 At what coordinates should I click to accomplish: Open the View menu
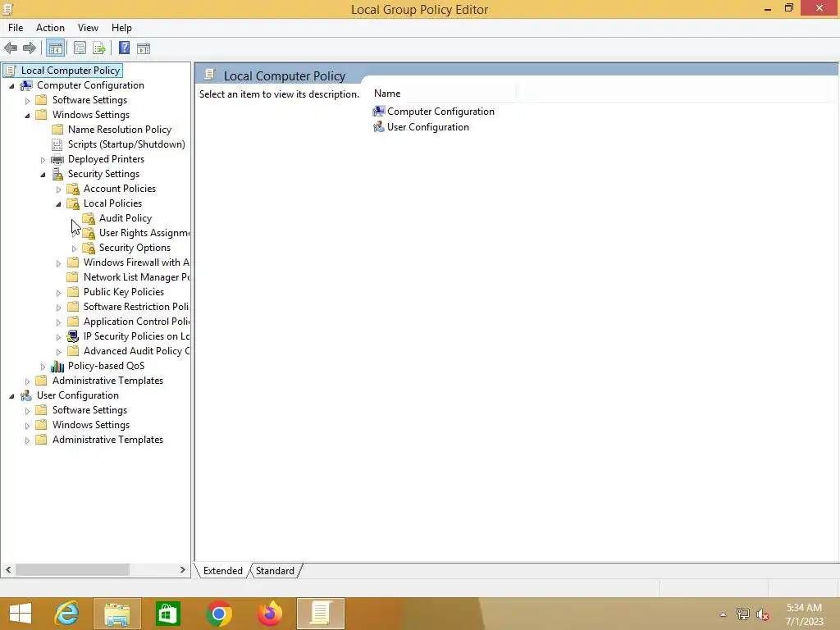(x=88, y=28)
